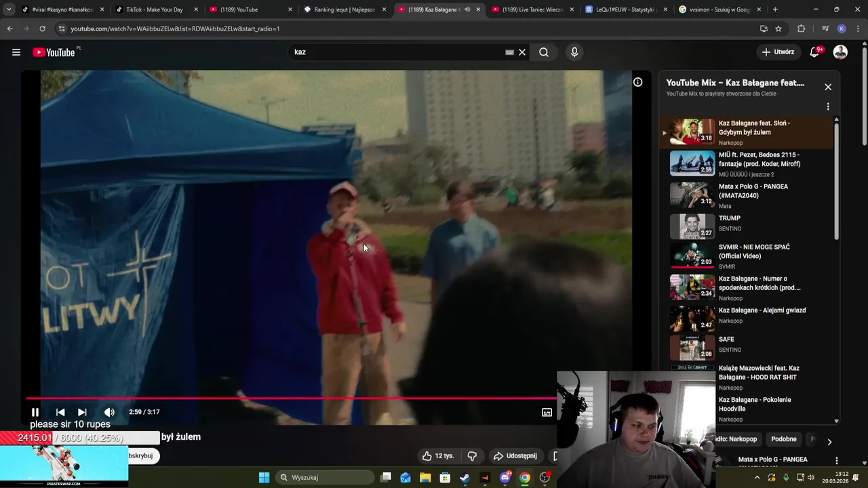
Task: Click the Udostępnij share button
Action: 515,456
